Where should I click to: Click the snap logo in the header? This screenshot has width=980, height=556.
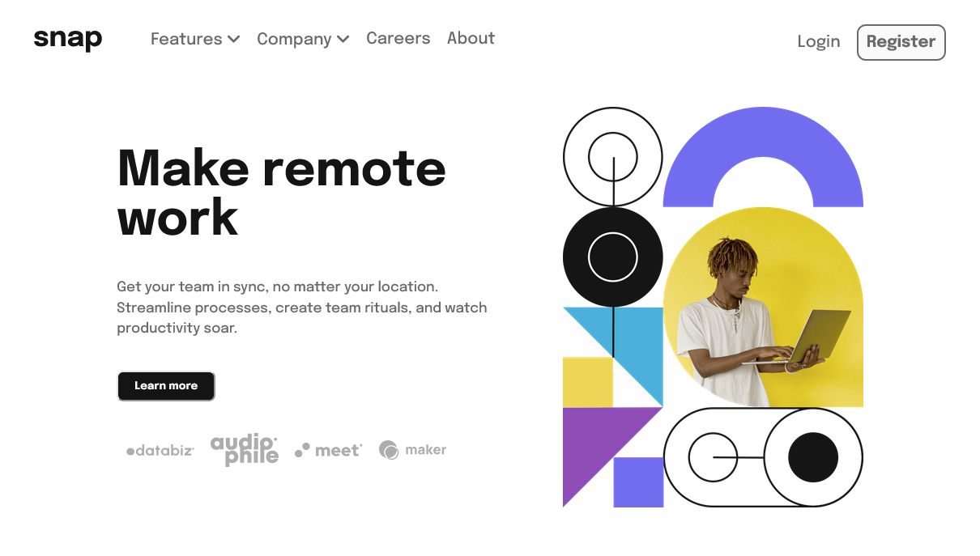pos(68,39)
